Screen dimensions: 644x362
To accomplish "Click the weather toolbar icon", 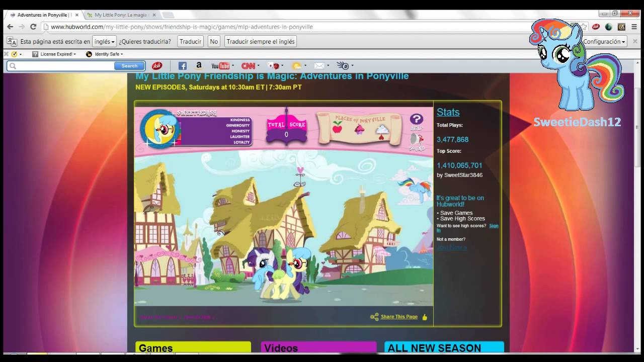I will 297,66.
